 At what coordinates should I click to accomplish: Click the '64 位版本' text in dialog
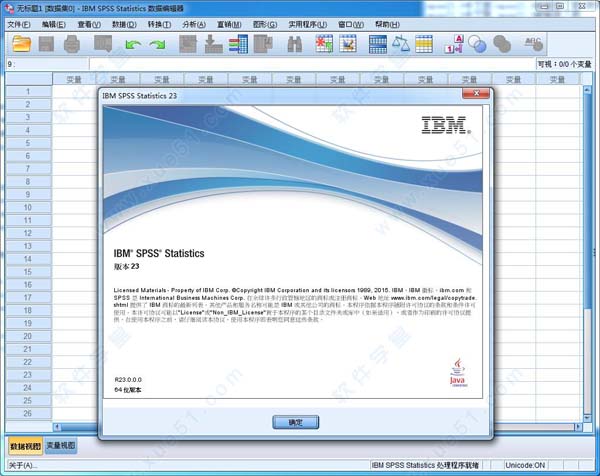pyautogui.click(x=128, y=390)
